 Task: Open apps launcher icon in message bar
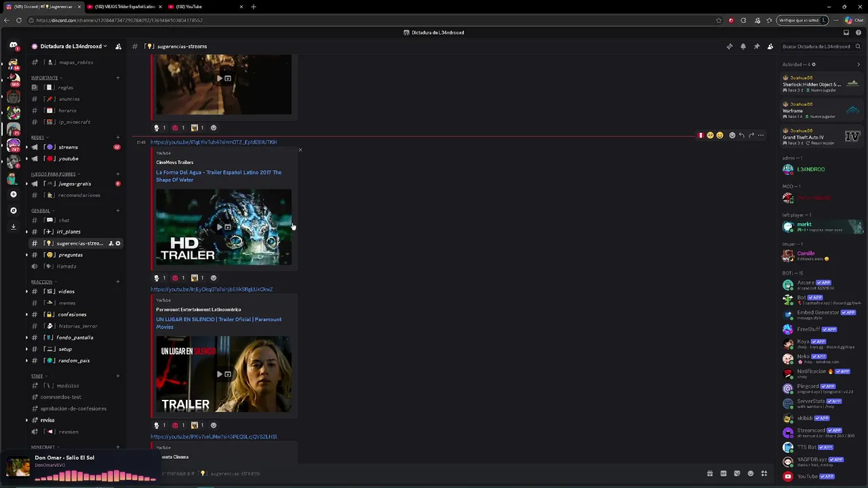[x=764, y=474]
